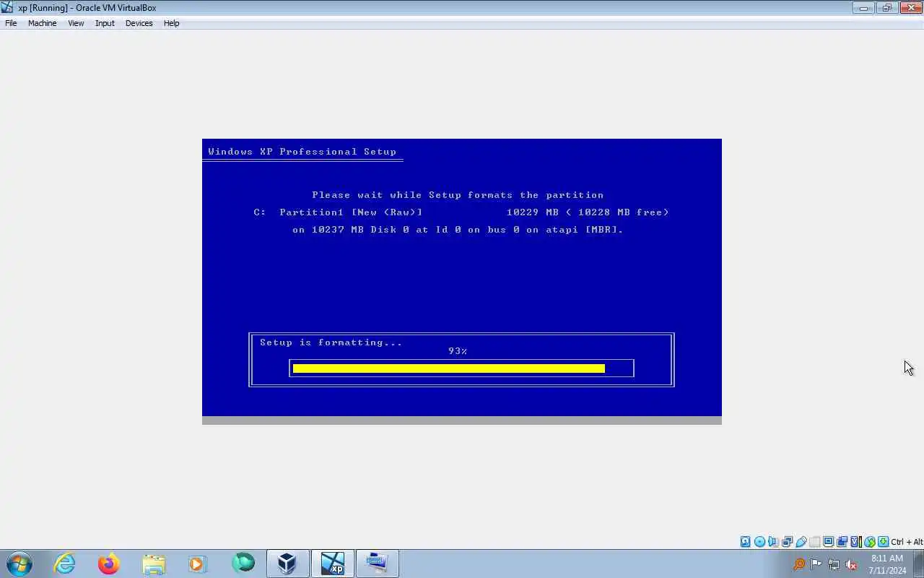Restore down the VirtualBox VM window
Viewport: 924px width, 578px height.
click(x=886, y=8)
